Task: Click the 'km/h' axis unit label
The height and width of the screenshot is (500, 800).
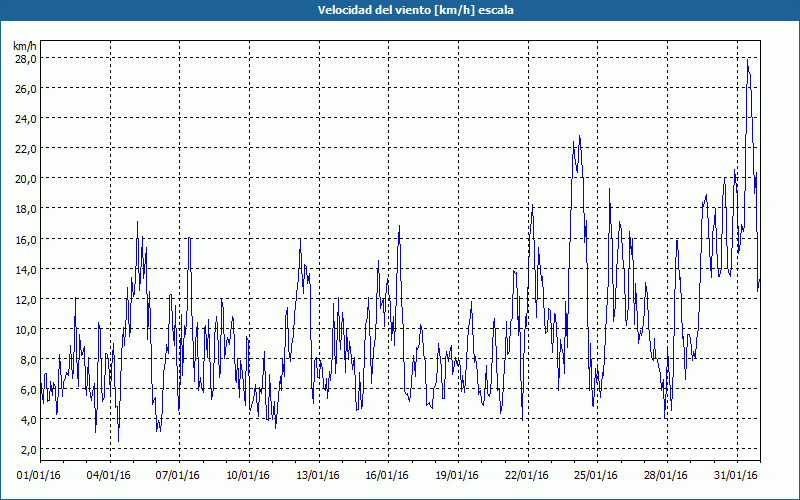Action: click(25, 46)
